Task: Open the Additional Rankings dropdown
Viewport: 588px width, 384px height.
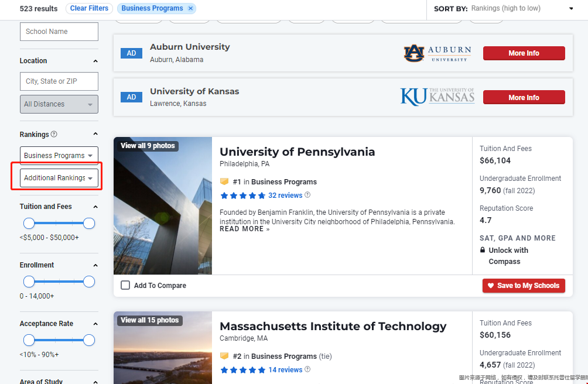Action: [x=59, y=178]
